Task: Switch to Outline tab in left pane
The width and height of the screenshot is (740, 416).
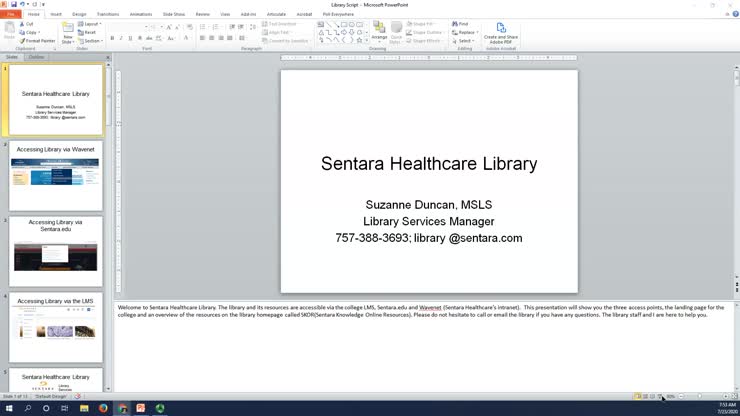Action: (36, 57)
